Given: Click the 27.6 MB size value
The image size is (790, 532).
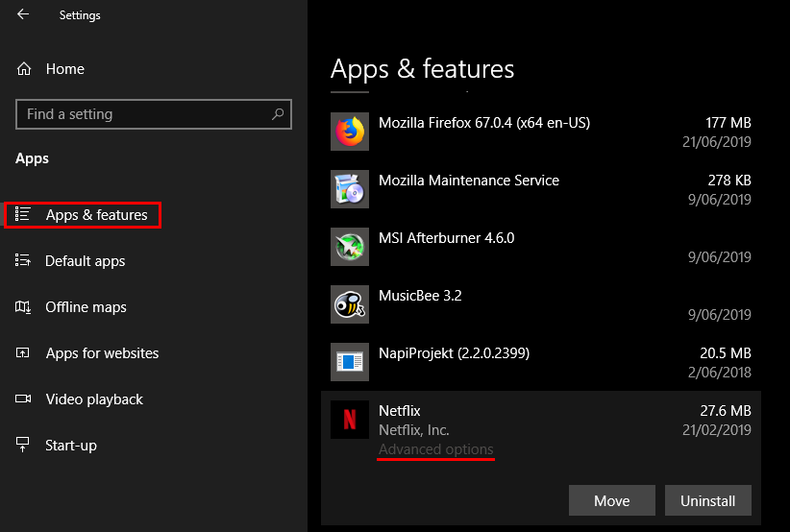Looking at the screenshot, I should tap(726, 411).
